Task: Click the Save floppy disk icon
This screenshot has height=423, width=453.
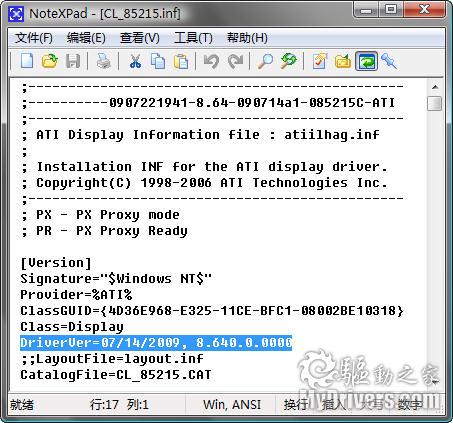Action: pyautogui.click(x=73, y=61)
